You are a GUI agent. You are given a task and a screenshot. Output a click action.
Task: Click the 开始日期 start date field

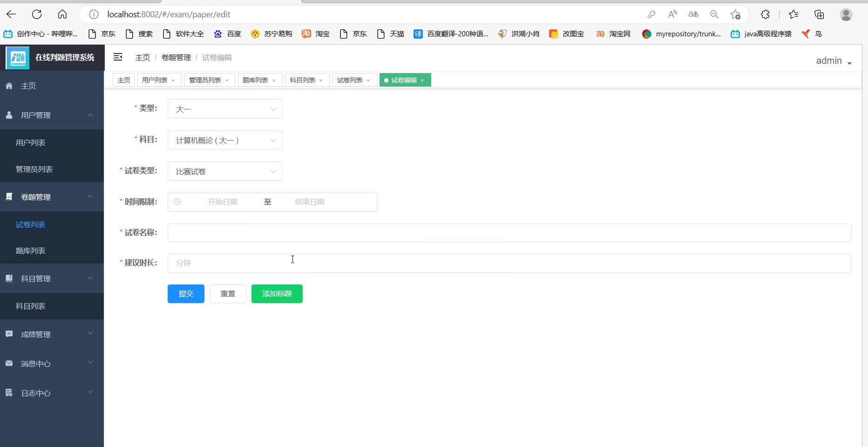(223, 202)
